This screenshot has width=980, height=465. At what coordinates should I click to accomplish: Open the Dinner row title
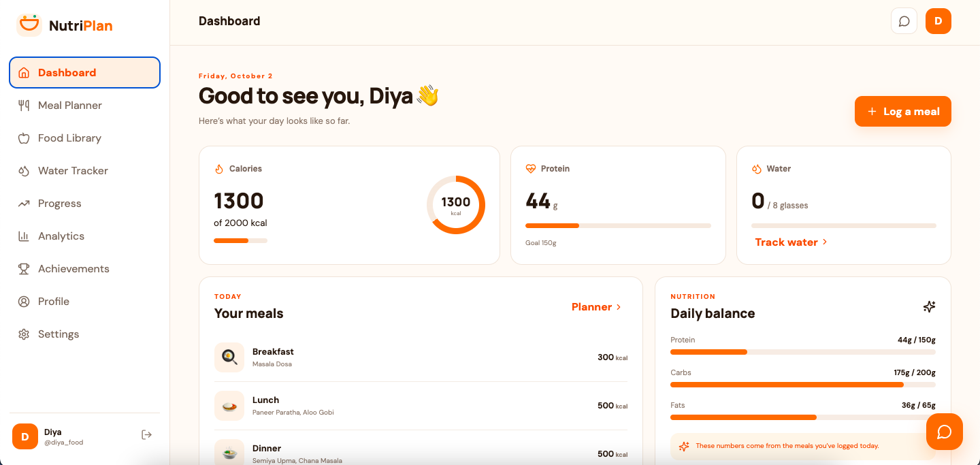coord(267,449)
